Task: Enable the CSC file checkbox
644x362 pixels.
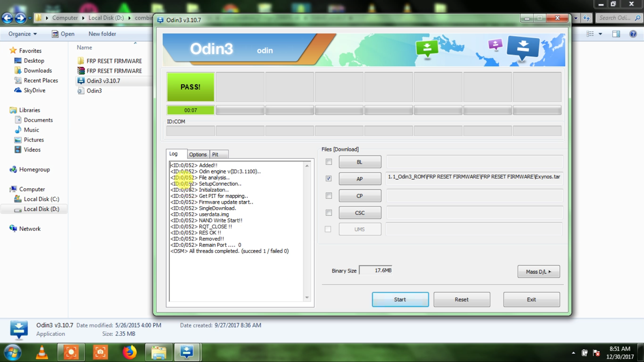Action: 329,212
